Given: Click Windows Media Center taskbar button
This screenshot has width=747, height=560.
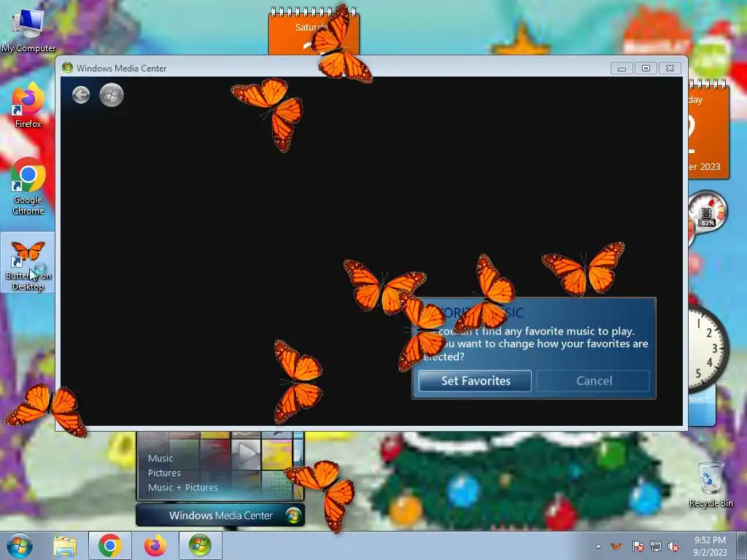Looking at the screenshot, I should [200, 545].
